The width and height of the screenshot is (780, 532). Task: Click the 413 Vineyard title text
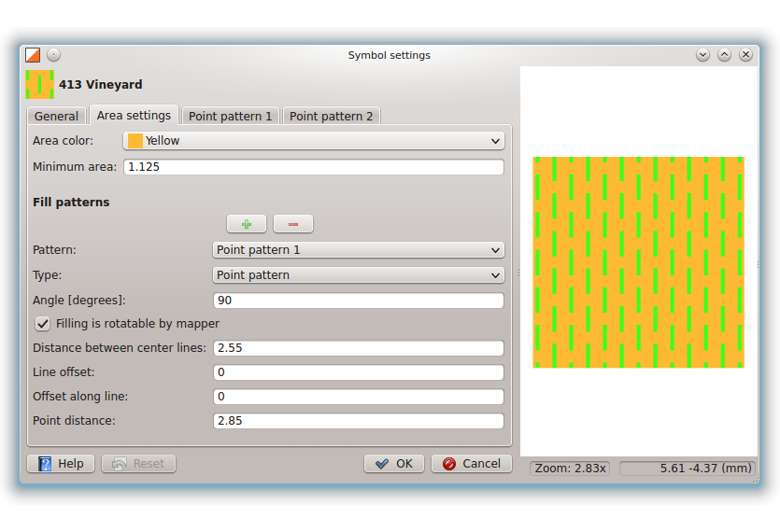click(x=101, y=85)
